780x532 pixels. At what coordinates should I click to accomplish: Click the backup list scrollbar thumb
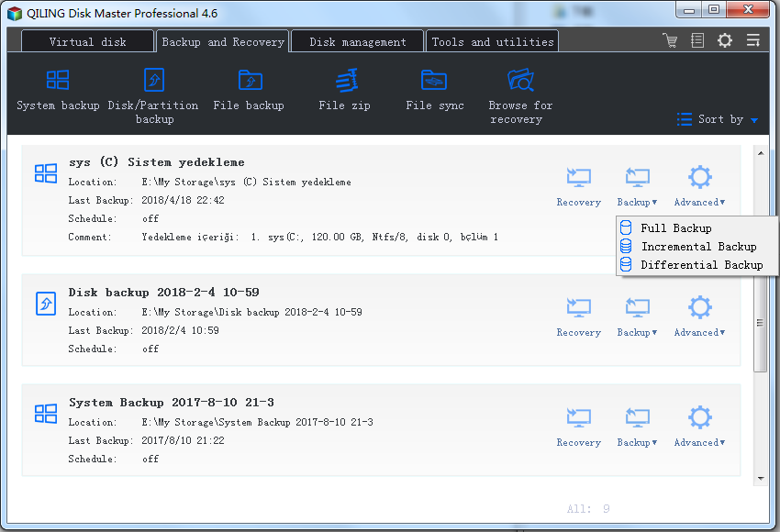760,322
